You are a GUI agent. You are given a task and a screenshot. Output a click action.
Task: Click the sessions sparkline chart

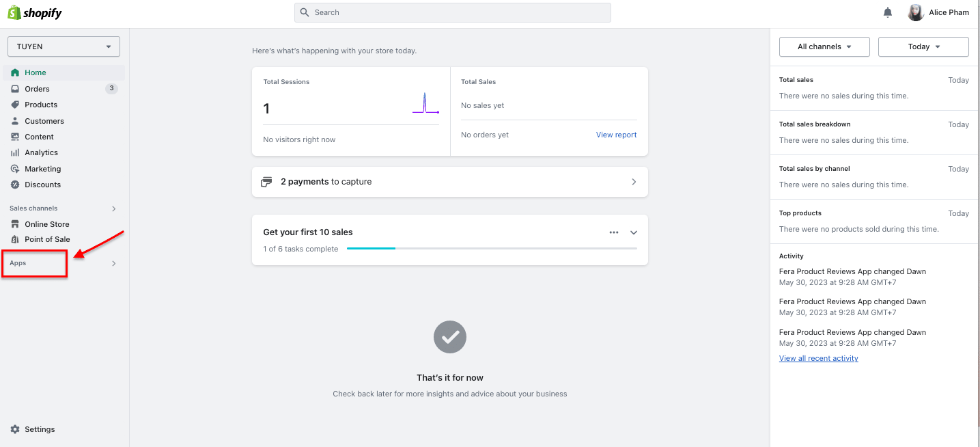(x=425, y=103)
